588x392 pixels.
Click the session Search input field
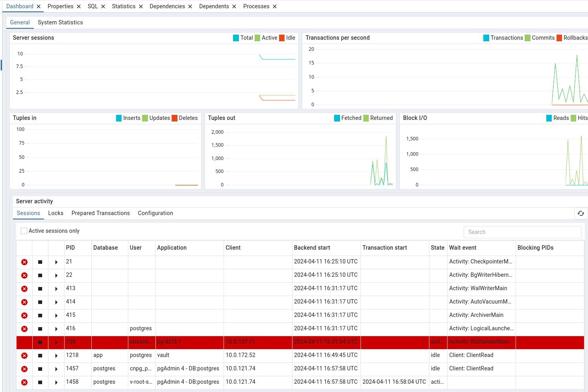522,232
